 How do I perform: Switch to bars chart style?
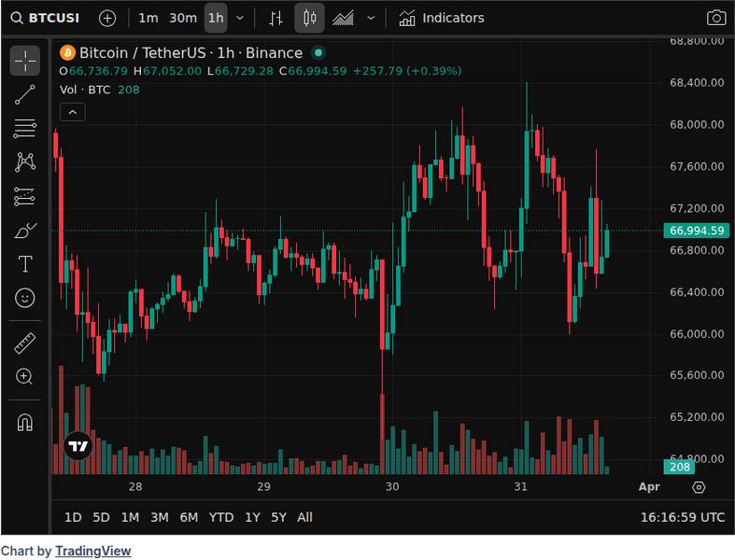(276, 19)
